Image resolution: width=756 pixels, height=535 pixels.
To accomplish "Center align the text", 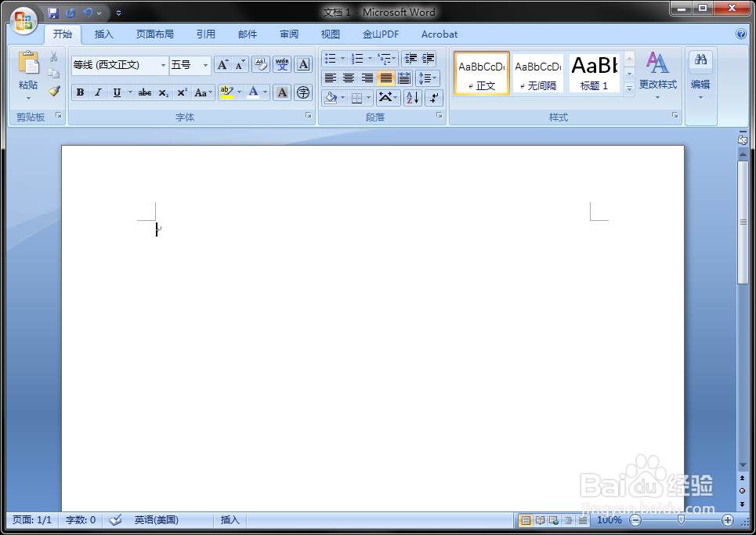I will (349, 78).
